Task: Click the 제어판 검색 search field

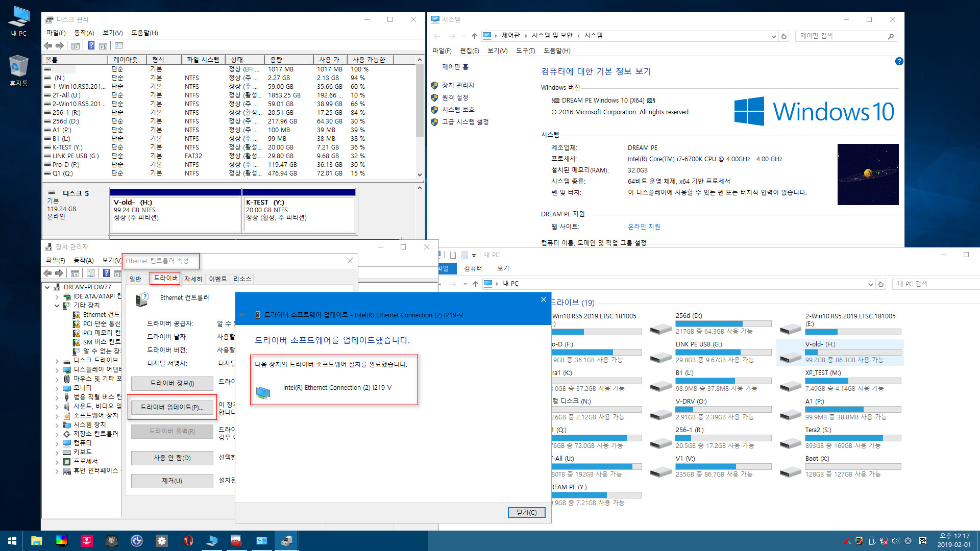Action: coord(841,36)
